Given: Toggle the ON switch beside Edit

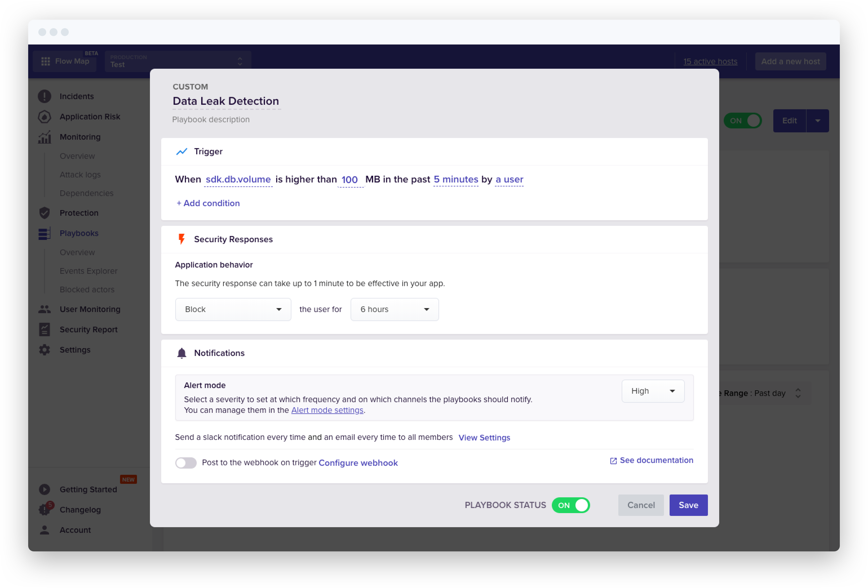Looking at the screenshot, I should 742,121.
